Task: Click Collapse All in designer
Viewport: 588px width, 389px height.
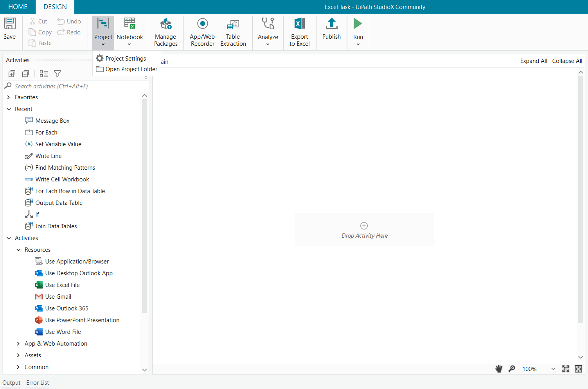Action: pyautogui.click(x=567, y=61)
